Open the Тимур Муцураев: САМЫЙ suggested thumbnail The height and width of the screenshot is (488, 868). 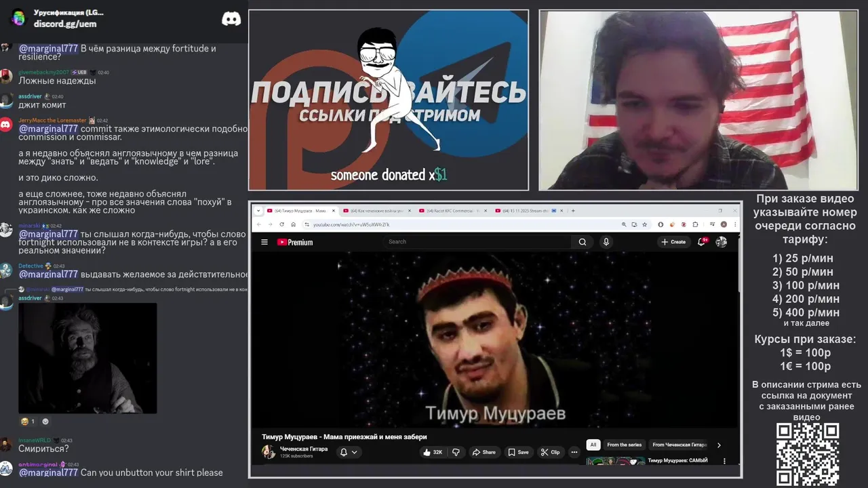pyautogui.click(x=615, y=462)
